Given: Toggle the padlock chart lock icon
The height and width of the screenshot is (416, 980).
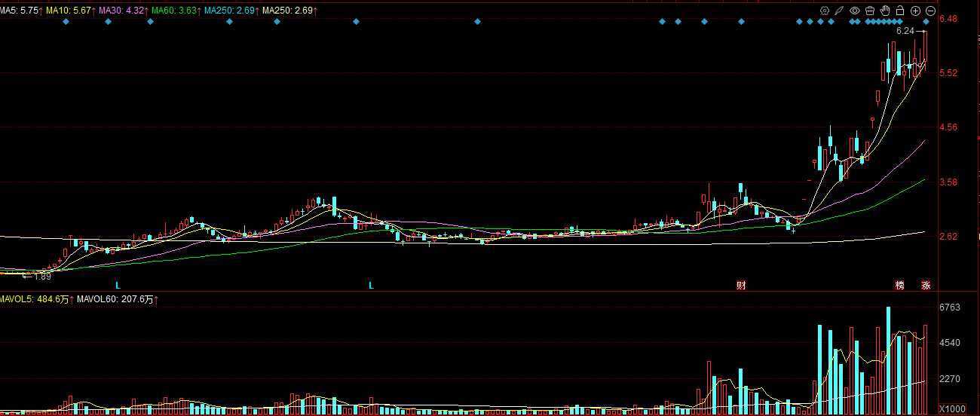Looking at the screenshot, I should coord(900,11).
